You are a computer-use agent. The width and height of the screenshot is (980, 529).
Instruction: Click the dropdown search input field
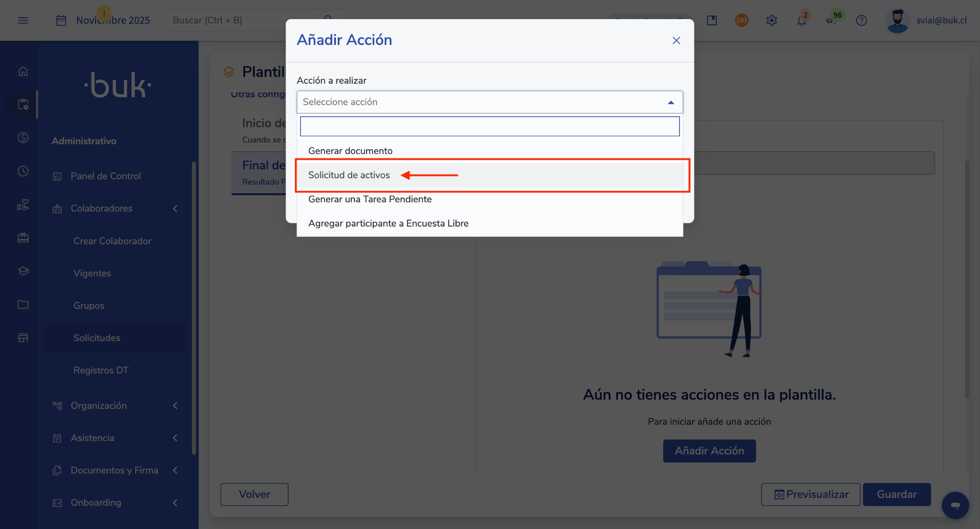point(489,126)
